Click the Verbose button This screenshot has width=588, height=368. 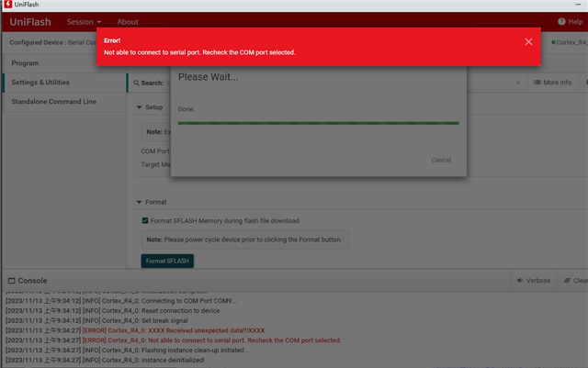534,280
